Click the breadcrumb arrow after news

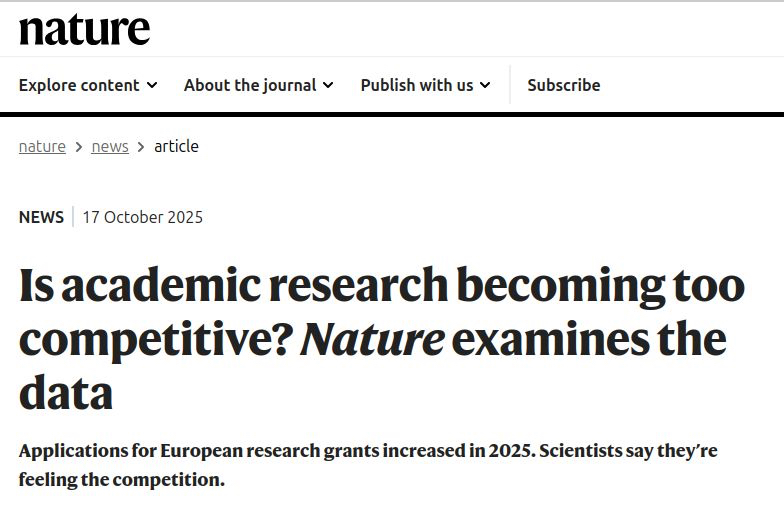(141, 146)
